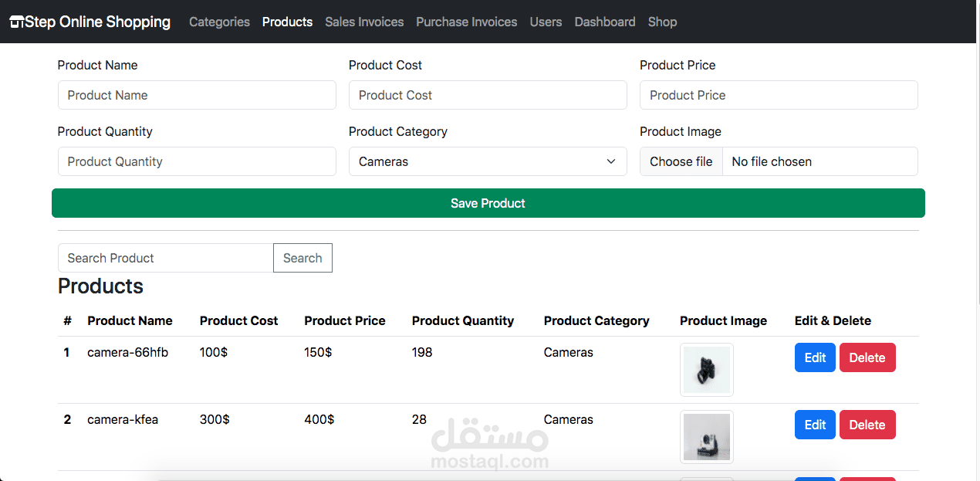Focus the Product Name input field
The image size is (980, 481).
(197, 95)
